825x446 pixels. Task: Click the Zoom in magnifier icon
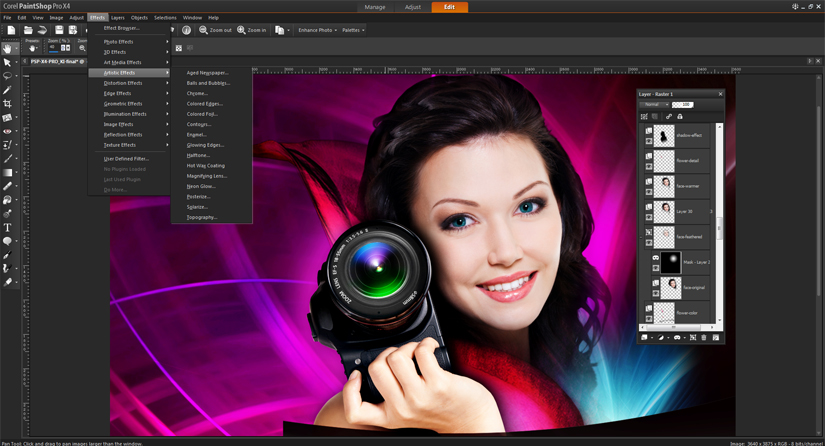(241, 30)
